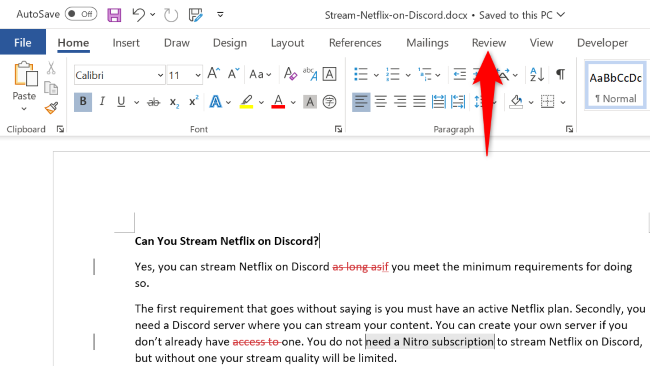Click the Paste clipboard icon
This screenshot has width=650, height=366.
click(25, 74)
